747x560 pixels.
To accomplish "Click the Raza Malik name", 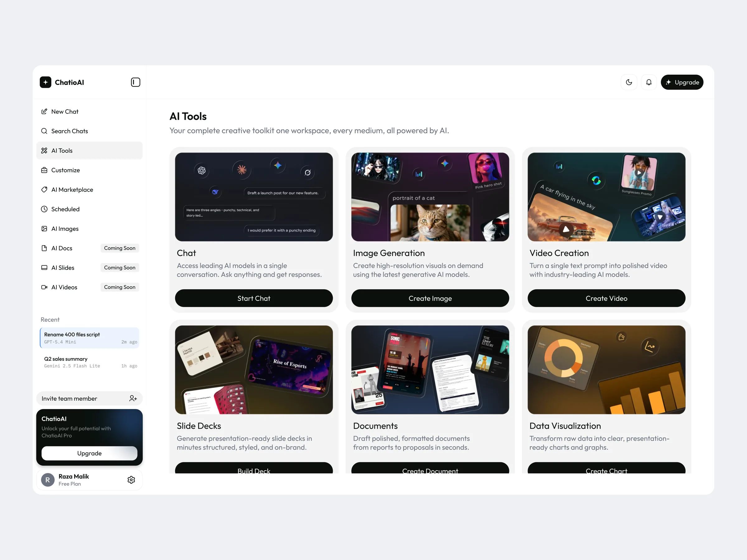I will (74, 477).
